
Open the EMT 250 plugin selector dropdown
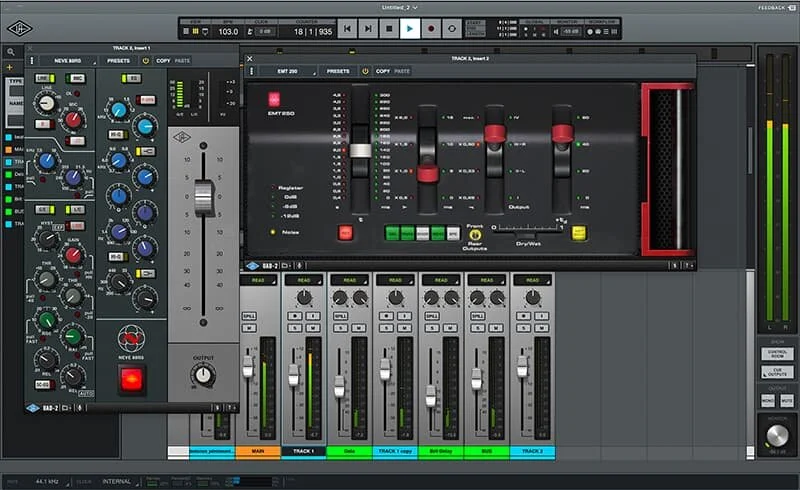[288, 71]
